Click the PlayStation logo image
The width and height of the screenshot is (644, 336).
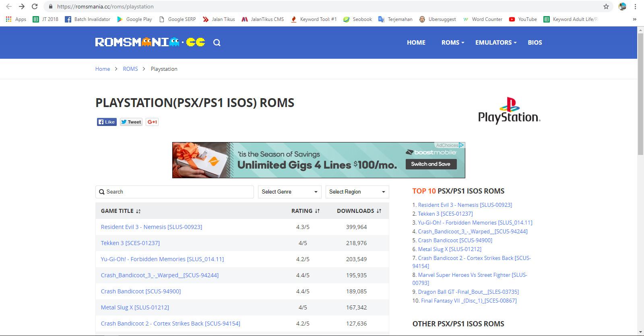pyautogui.click(x=509, y=110)
